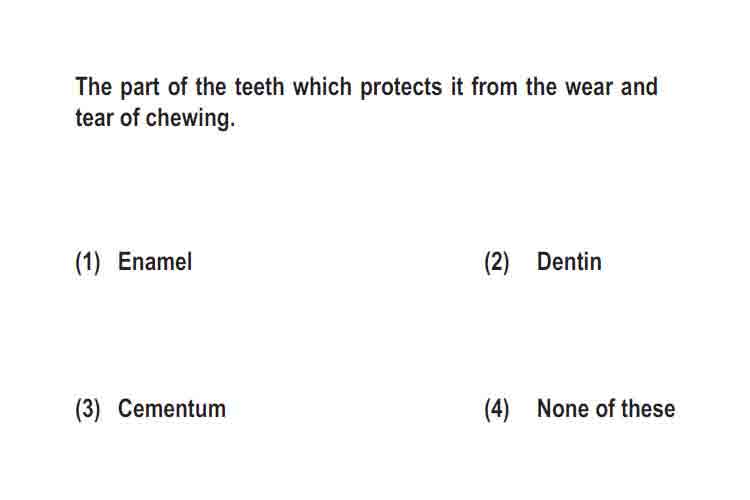Click the word 'part' in the question
This screenshot has width=750, height=500.
tap(140, 88)
